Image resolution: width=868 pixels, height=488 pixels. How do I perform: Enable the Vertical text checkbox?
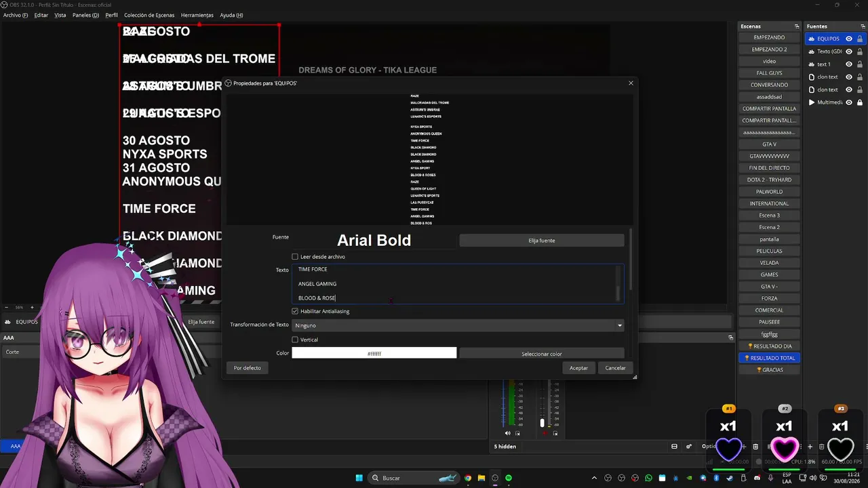pyautogui.click(x=295, y=340)
